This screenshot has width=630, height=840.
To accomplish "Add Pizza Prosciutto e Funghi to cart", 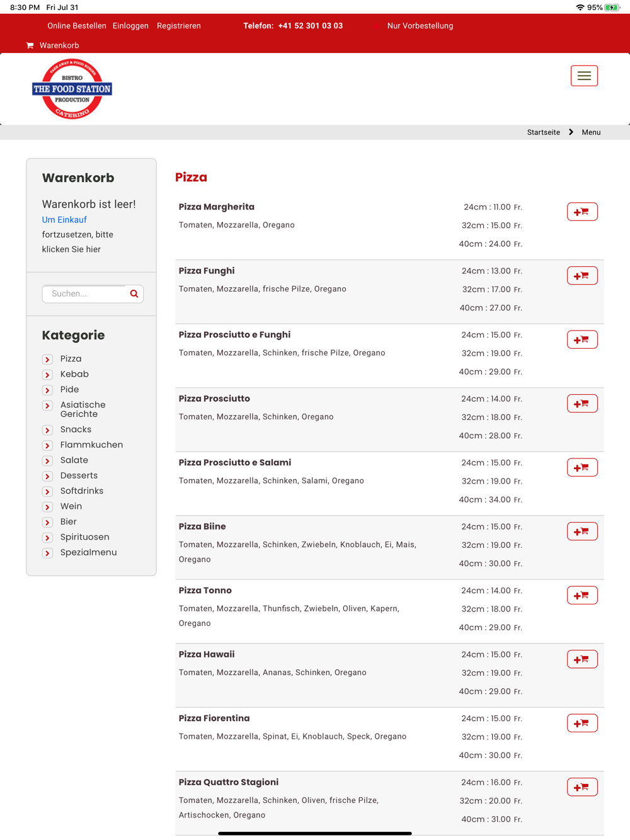I will point(582,339).
